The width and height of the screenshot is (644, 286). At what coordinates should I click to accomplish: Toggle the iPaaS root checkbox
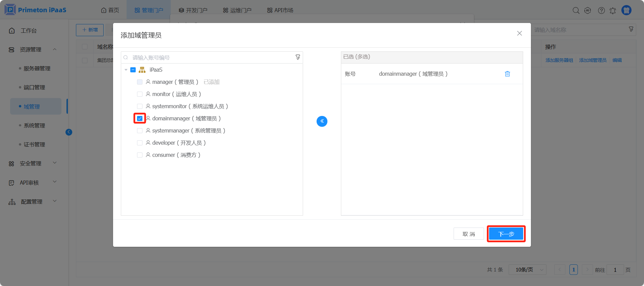[x=133, y=70]
